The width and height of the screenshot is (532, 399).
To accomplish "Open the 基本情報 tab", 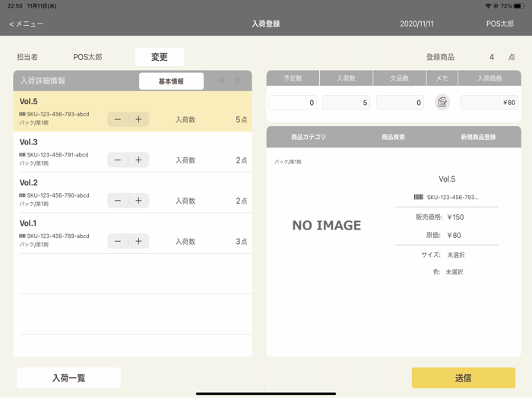I will [x=171, y=81].
